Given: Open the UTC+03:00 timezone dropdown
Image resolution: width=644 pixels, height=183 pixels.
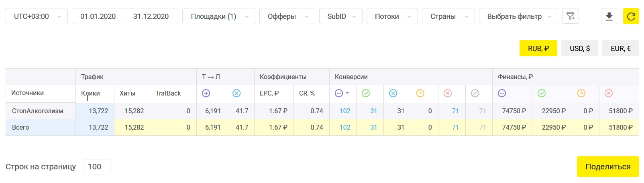Looking at the screenshot, I should pos(37,16).
